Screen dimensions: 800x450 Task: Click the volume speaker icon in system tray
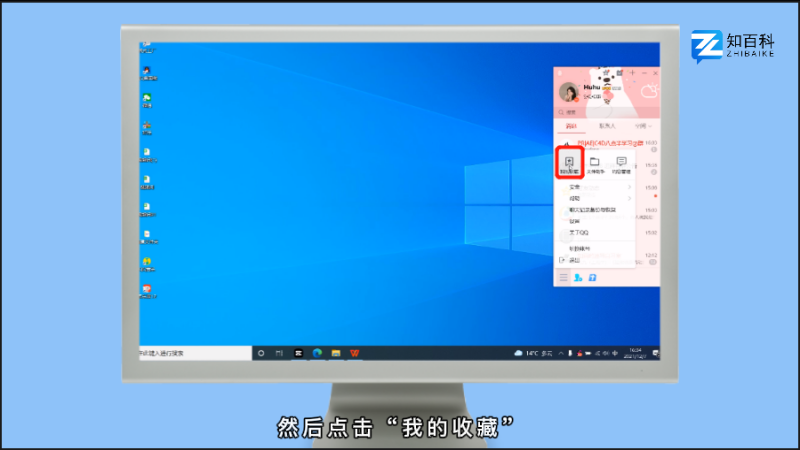pos(606,353)
